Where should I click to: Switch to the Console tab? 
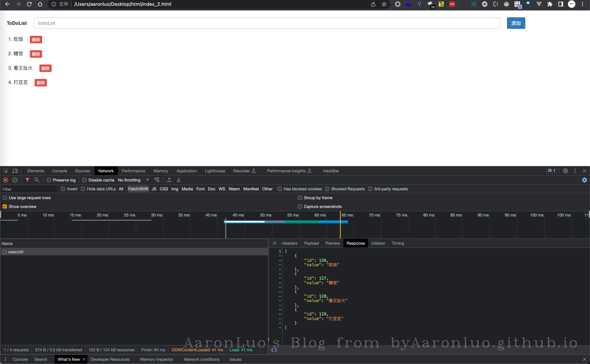tap(59, 171)
